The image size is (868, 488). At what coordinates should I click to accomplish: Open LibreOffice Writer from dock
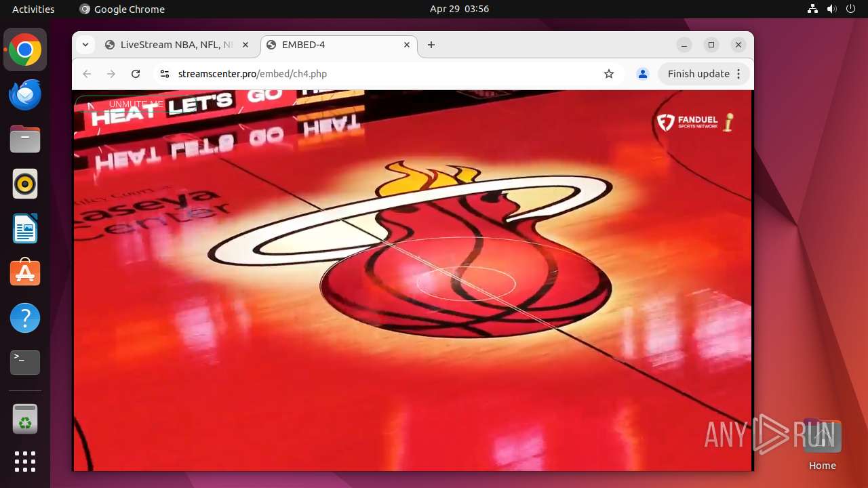(x=25, y=228)
